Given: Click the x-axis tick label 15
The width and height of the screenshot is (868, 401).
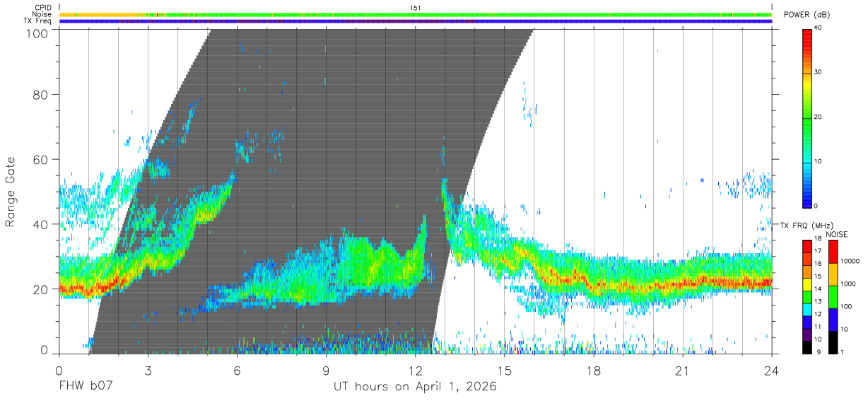Looking at the screenshot, I should 505,371.
